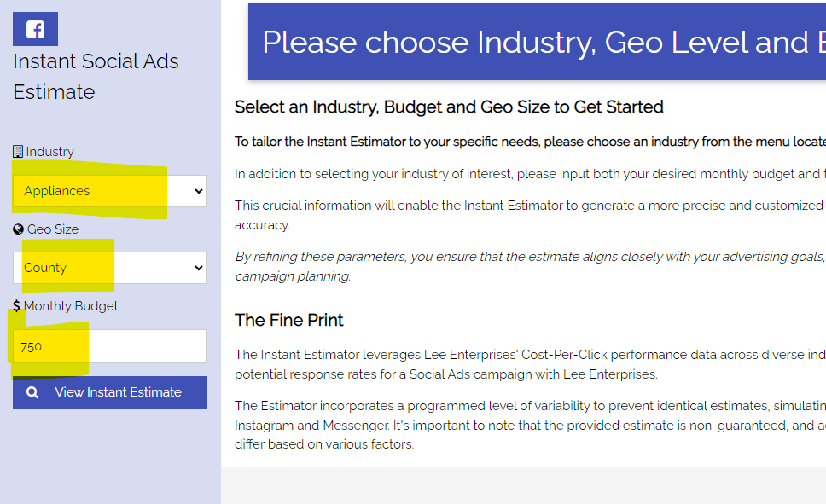826x504 pixels.
Task: Click 'Select an Industry, Budget and Geo Size' heading
Action: 449,107
